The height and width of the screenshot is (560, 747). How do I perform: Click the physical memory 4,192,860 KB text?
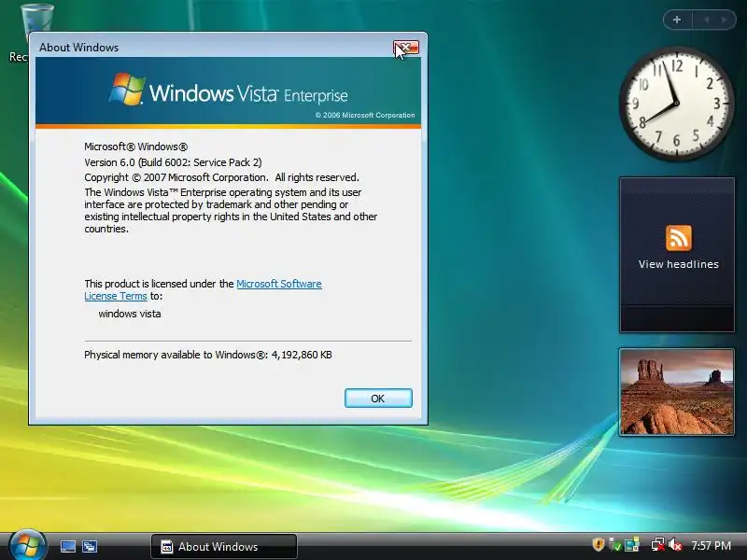click(207, 355)
